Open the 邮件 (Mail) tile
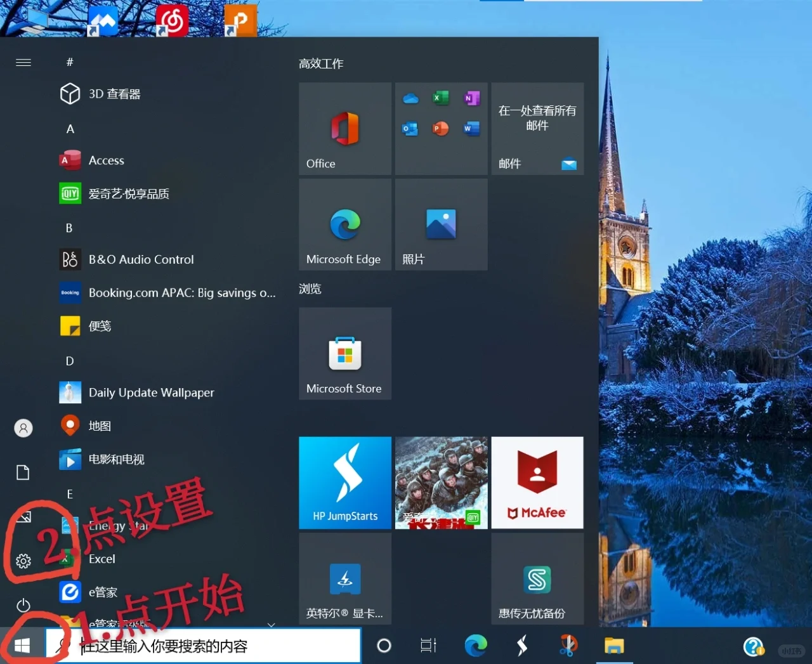This screenshot has height=664, width=812. click(x=537, y=129)
